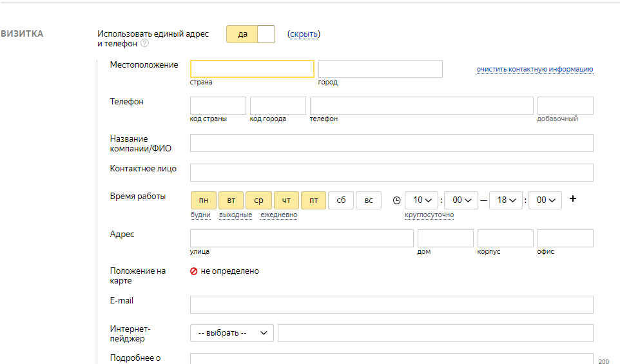This screenshot has width=620, height=364.
Task: Click the Подробнее о description field
Action: [392, 358]
